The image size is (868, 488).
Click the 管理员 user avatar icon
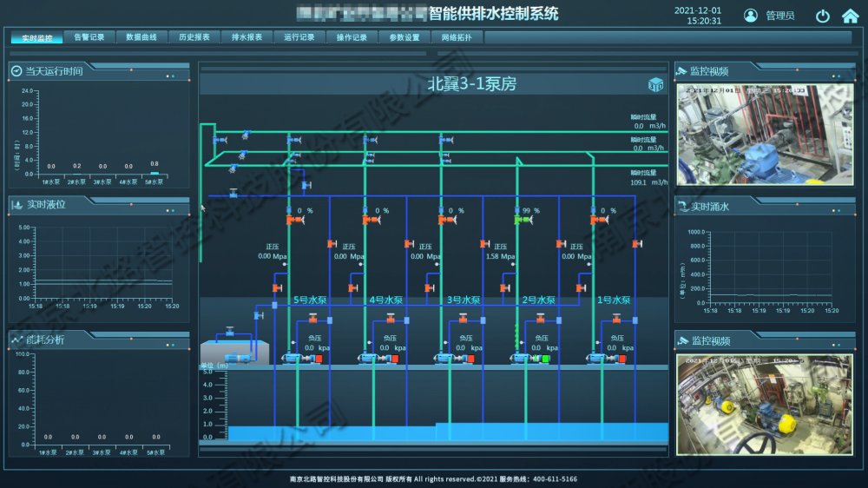pos(750,16)
